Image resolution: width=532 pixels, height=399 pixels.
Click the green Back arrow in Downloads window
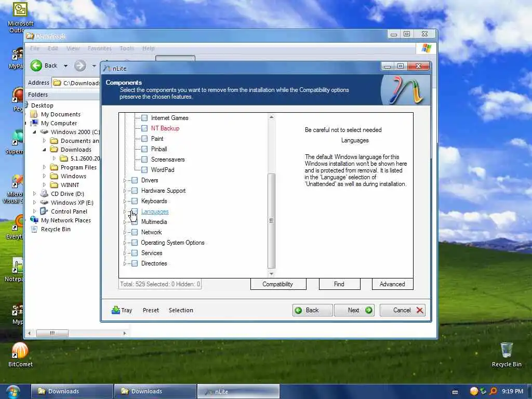(36, 65)
